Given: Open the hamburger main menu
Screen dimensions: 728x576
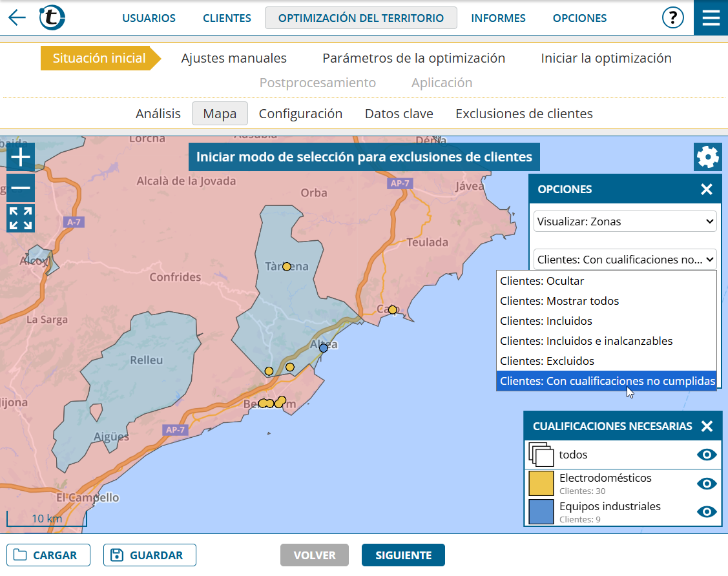Looking at the screenshot, I should tap(711, 17).
